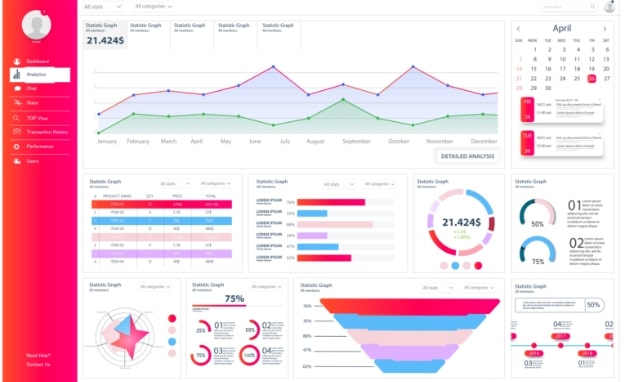This screenshot has height=382, width=625.
Task: Expand All categories dropdown above funnel chart
Action: click(478, 287)
